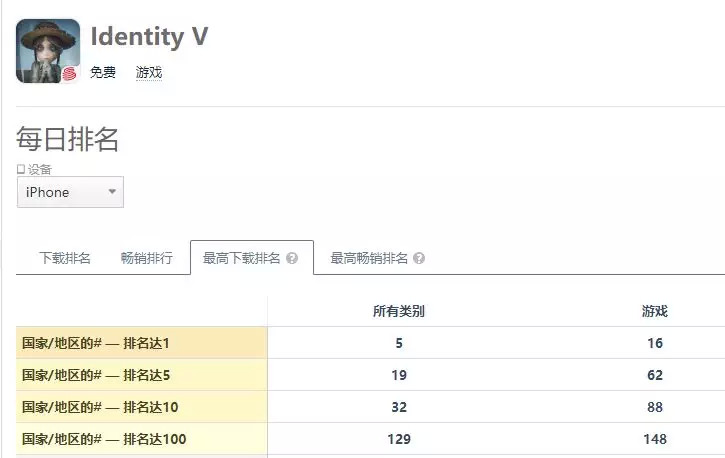Click help icon next to 最高下载排名
This screenshot has height=458, width=725.
tap(292, 258)
